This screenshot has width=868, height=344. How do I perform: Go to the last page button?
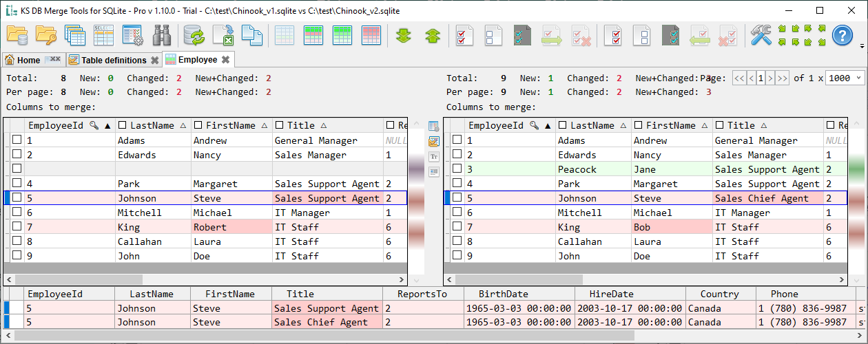click(782, 78)
